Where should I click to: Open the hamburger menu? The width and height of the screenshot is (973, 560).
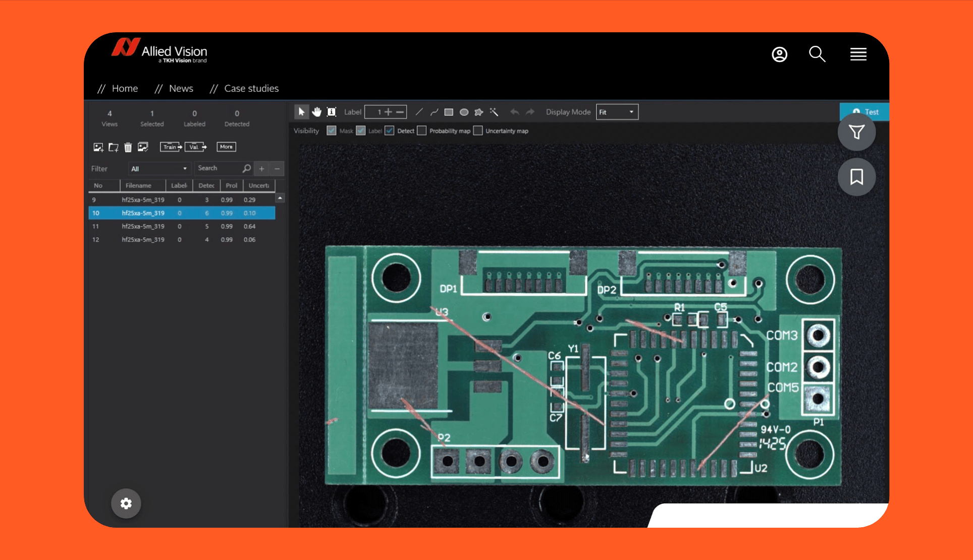[858, 54]
